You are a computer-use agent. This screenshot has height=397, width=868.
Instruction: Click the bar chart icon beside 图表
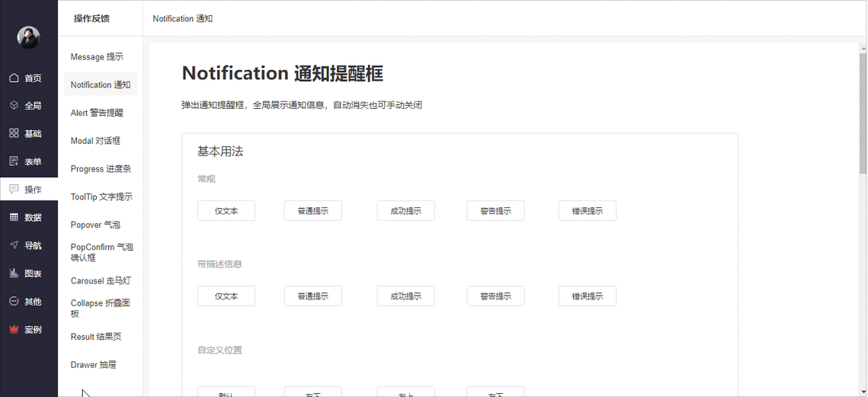point(14,273)
